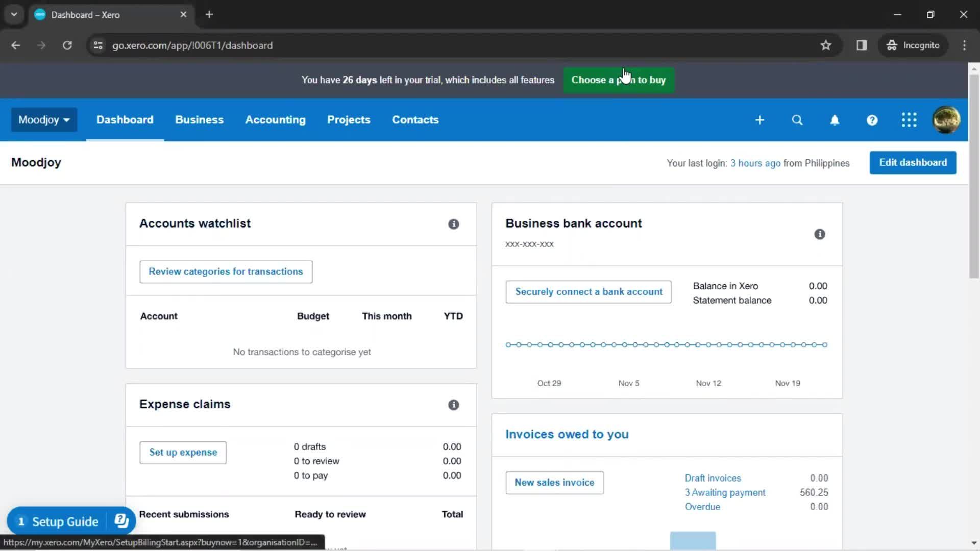
Task: Show info for Accounts watchlist widget
Action: [x=453, y=224]
